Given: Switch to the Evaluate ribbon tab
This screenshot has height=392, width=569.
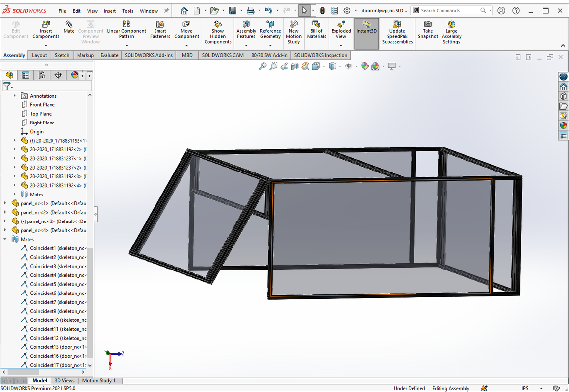Looking at the screenshot, I should (109, 55).
